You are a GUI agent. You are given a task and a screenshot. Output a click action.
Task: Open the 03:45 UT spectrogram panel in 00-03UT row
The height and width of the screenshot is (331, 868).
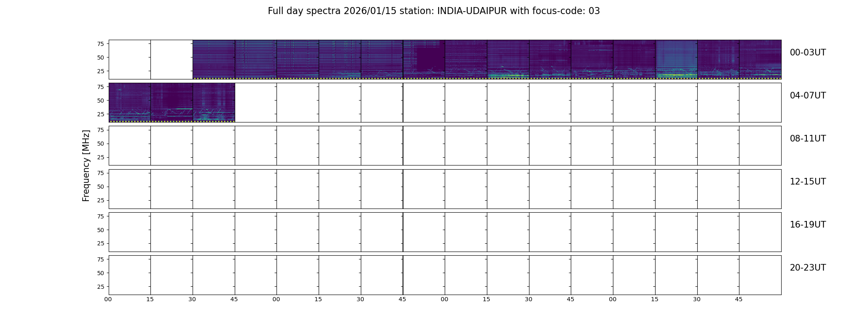coord(760,60)
